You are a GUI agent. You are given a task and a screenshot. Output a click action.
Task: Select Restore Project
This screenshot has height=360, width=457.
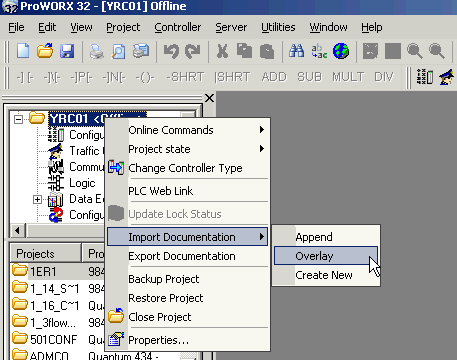[187, 298]
